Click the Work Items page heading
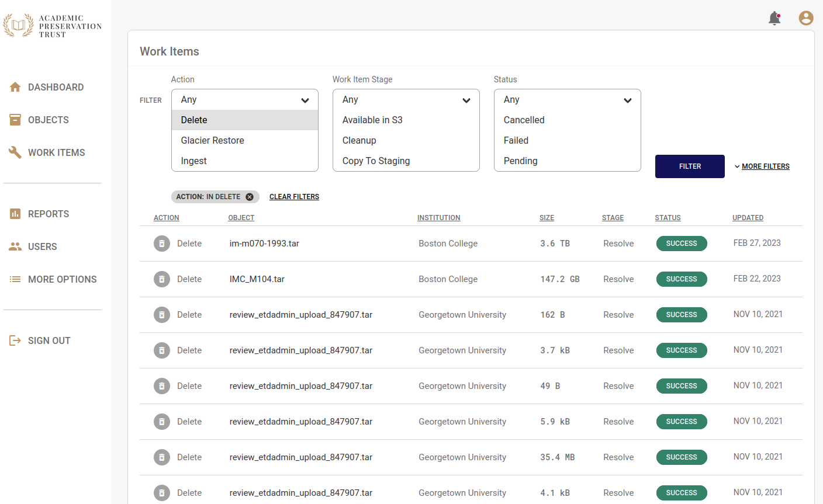823x504 pixels. click(170, 51)
